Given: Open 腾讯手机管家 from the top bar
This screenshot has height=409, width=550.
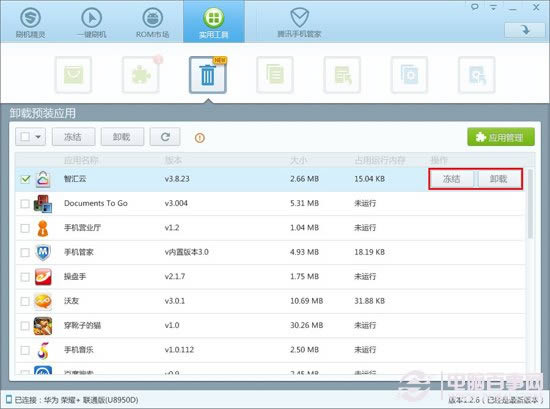Looking at the screenshot, I should click(x=299, y=22).
